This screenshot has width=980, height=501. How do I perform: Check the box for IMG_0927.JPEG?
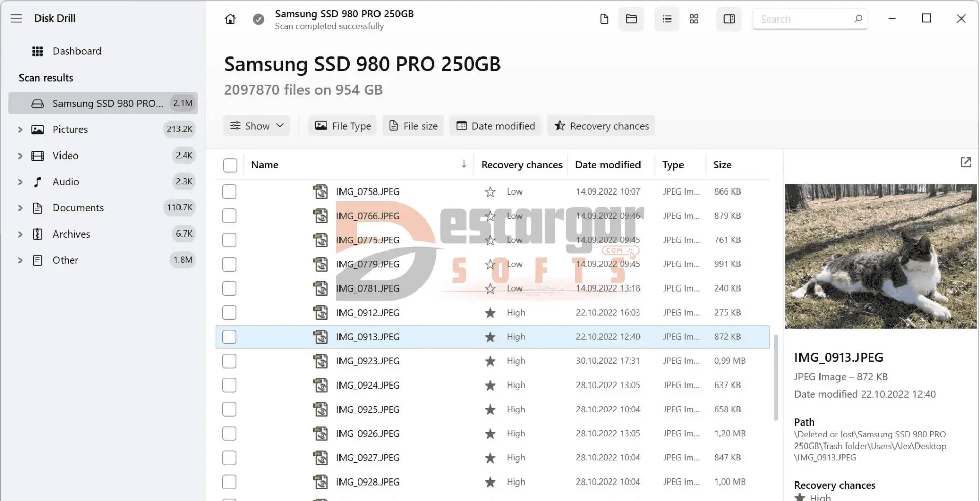229,458
